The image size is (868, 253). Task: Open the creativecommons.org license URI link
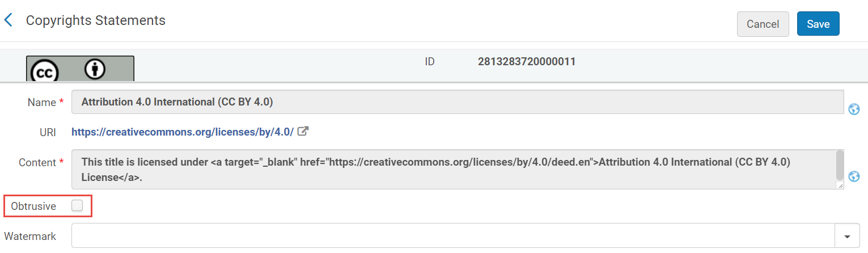182,132
